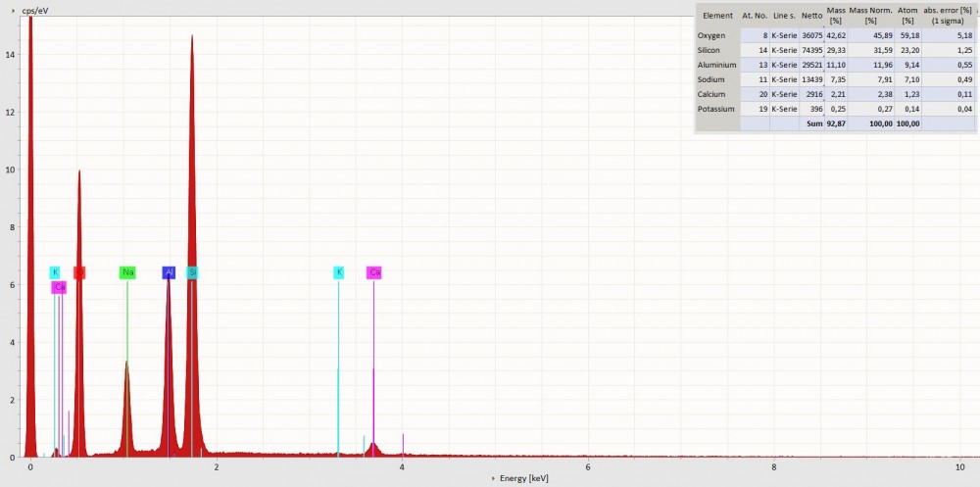Select the low-energy magenta Ca label
This screenshot has height=487, width=980.
pos(60,287)
